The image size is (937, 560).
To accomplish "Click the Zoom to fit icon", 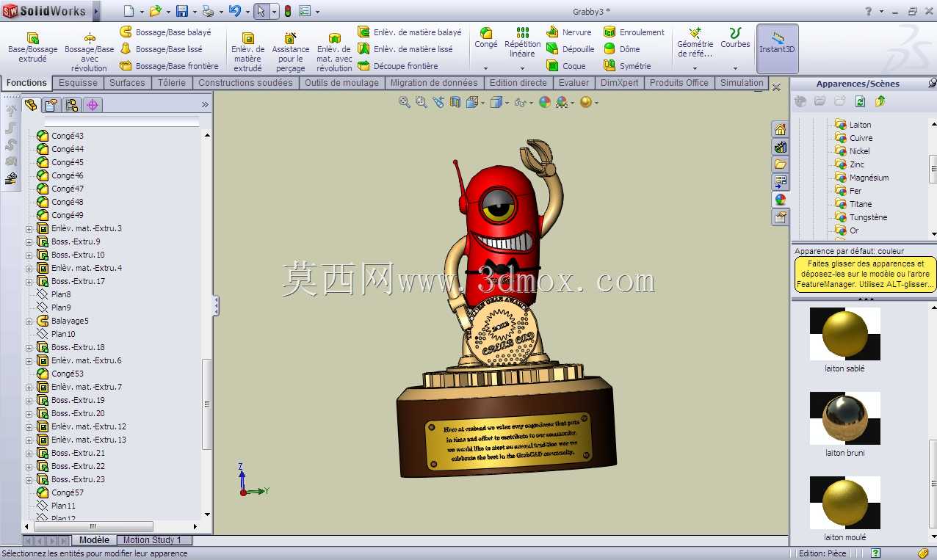I will pyautogui.click(x=404, y=103).
